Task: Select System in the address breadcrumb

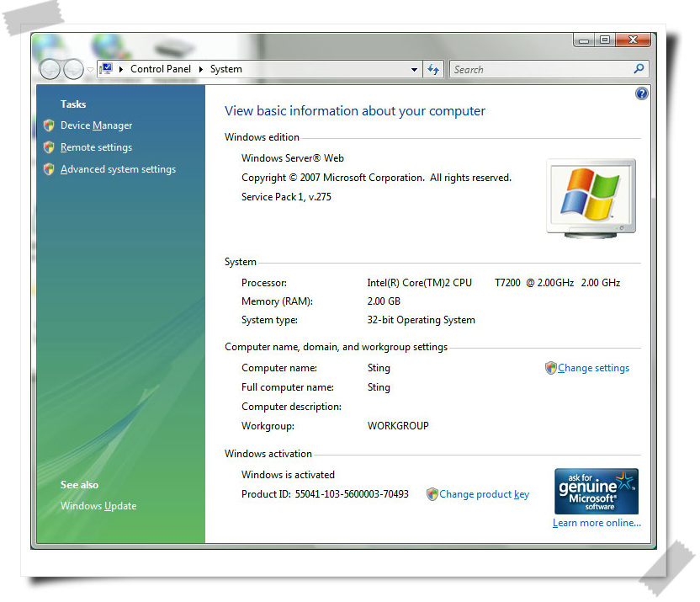Action: coord(225,69)
